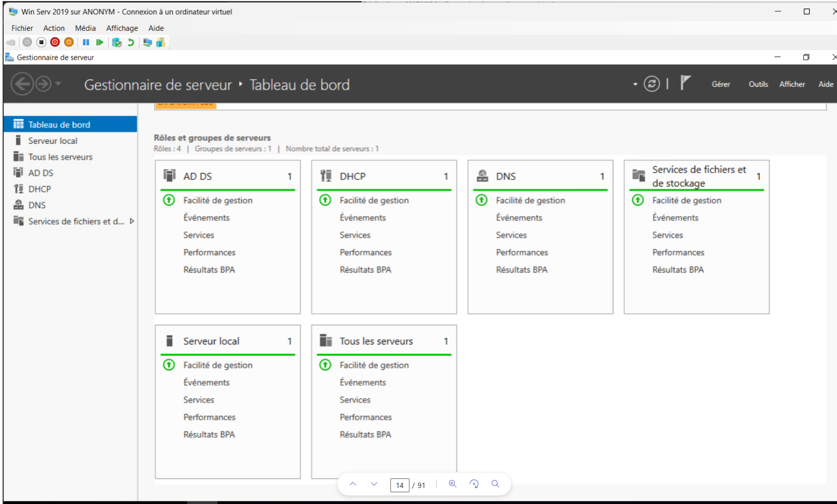Click the Gestionnaire de serveur breadcrumb title
The width and height of the screenshot is (837, 504).
[158, 85]
